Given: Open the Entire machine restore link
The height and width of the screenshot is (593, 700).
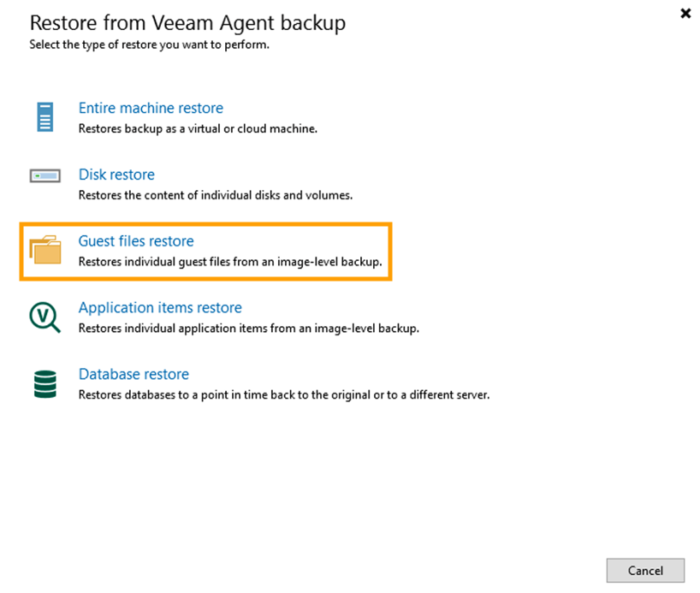Looking at the screenshot, I should point(151,109).
